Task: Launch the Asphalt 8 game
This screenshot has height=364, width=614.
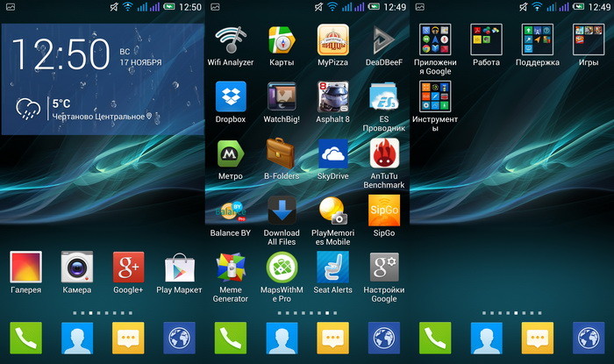Action: coord(333,96)
